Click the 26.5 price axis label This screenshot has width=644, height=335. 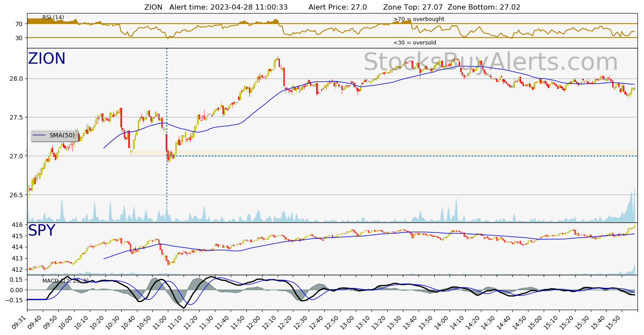(17, 195)
